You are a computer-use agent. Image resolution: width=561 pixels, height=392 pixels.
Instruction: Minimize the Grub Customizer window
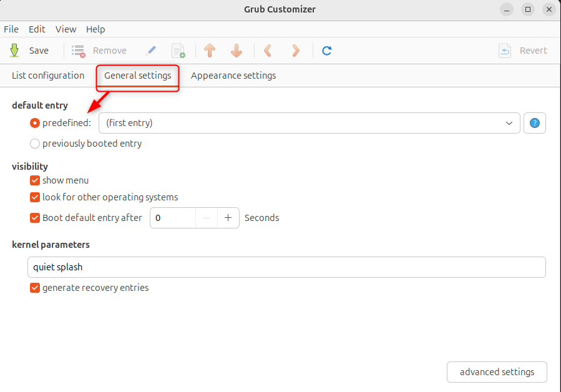[506, 9]
